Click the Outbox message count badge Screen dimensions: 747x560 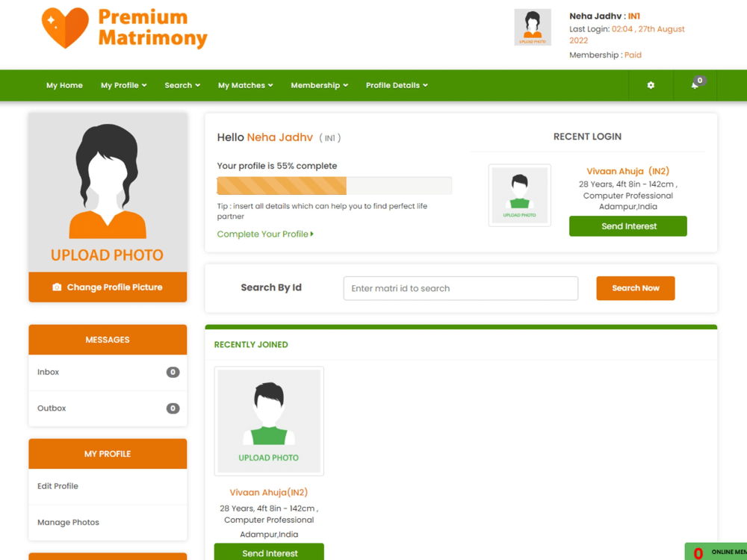[x=173, y=408]
